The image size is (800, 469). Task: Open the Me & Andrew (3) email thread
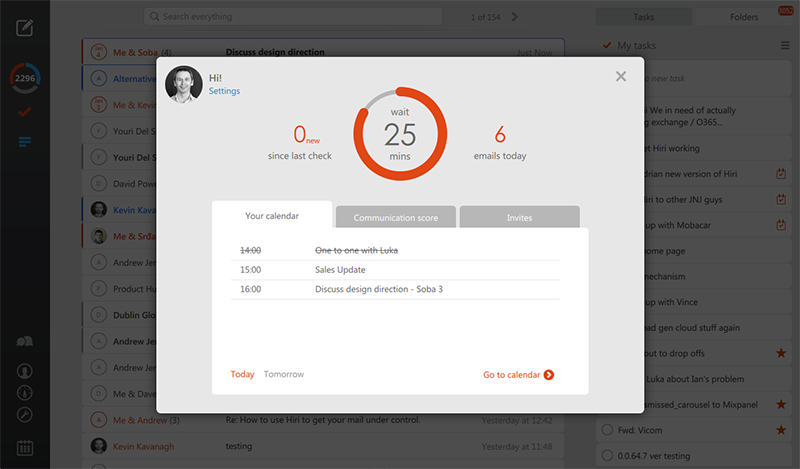[323, 420]
